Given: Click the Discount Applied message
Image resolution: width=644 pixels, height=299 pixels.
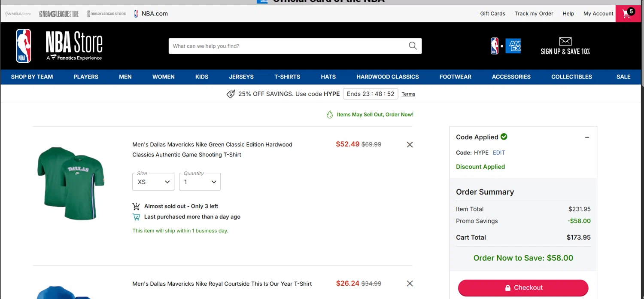Looking at the screenshot, I should click(480, 167).
